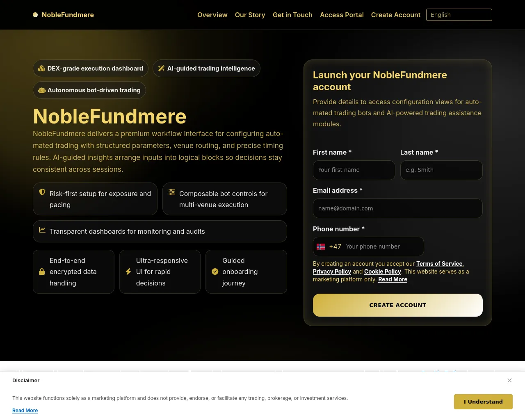Click the lock icon beside encrypted data handling
Image resolution: width=525 pixels, height=420 pixels.
pyautogui.click(x=42, y=272)
